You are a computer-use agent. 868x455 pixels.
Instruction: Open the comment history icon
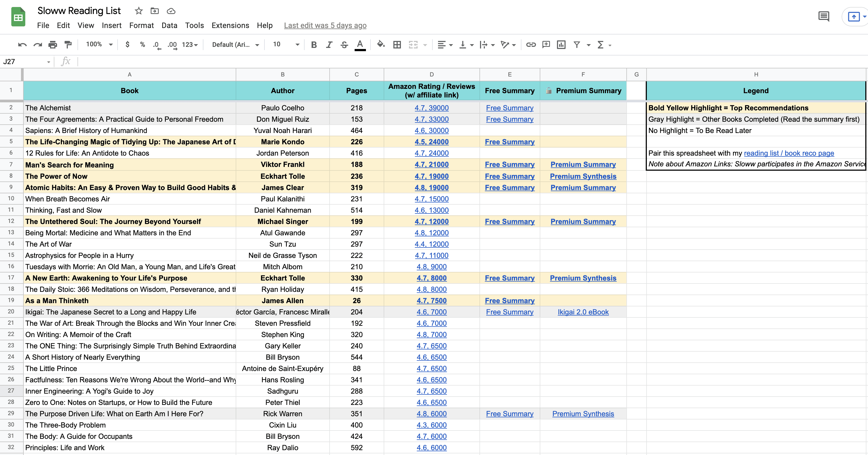(824, 16)
